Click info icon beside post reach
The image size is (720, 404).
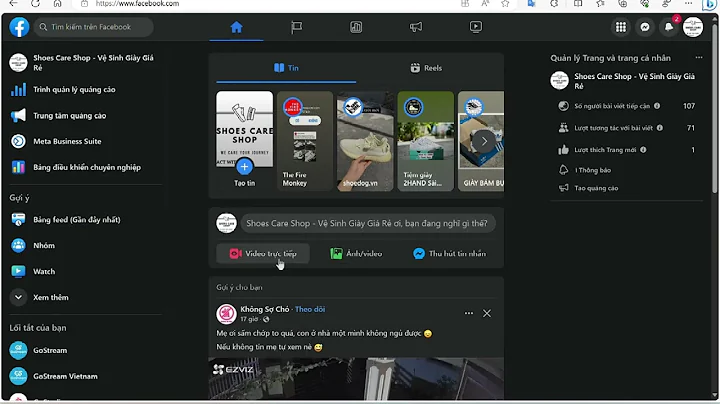click(657, 106)
